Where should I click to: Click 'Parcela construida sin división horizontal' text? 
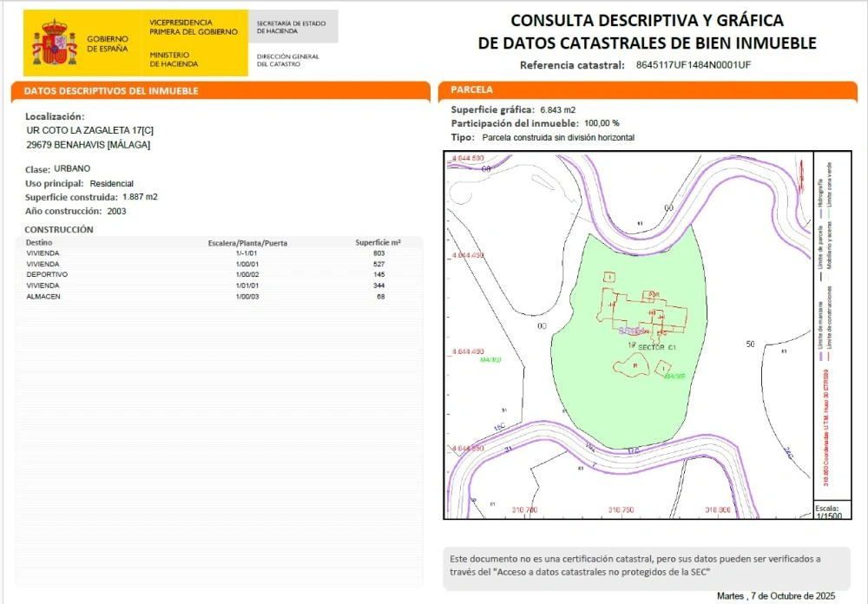coord(558,137)
